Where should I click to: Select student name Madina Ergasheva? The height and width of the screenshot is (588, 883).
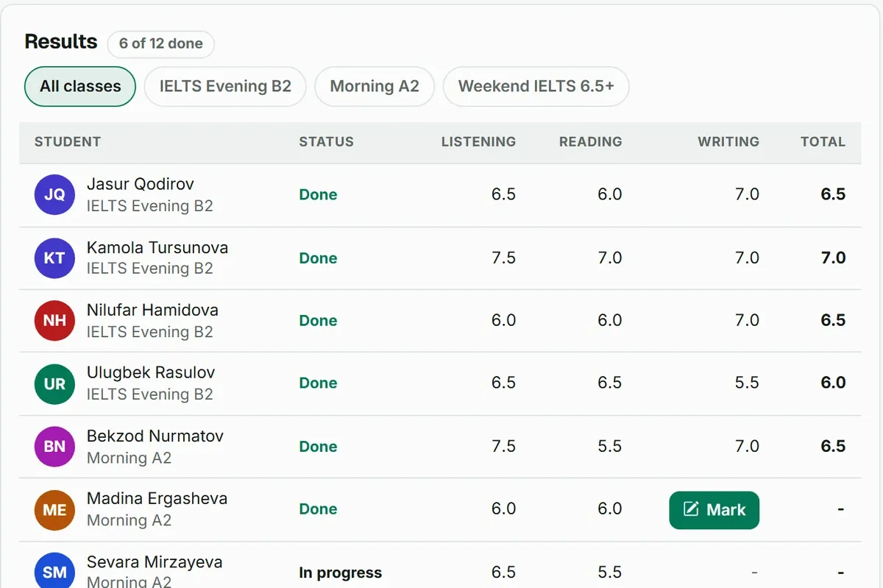(x=157, y=498)
